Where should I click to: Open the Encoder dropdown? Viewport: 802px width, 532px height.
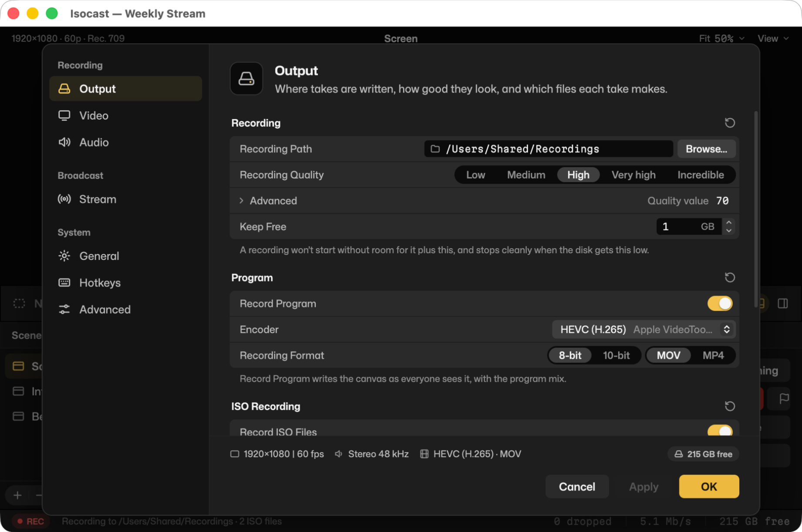(644, 330)
